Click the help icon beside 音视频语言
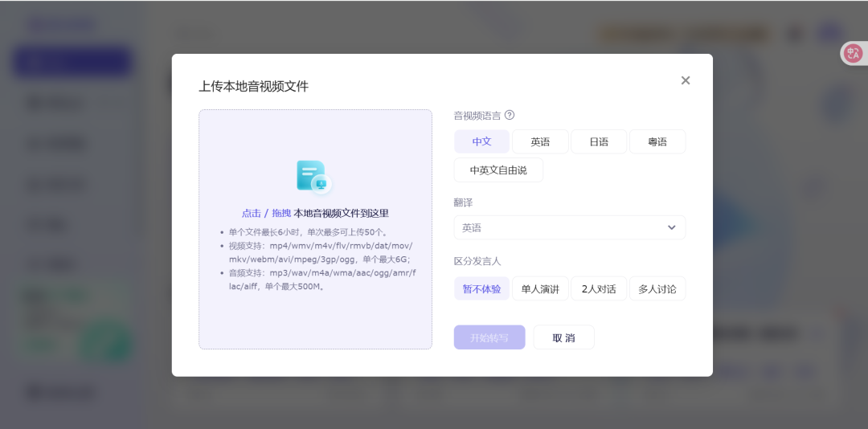This screenshot has height=429, width=868. point(510,116)
